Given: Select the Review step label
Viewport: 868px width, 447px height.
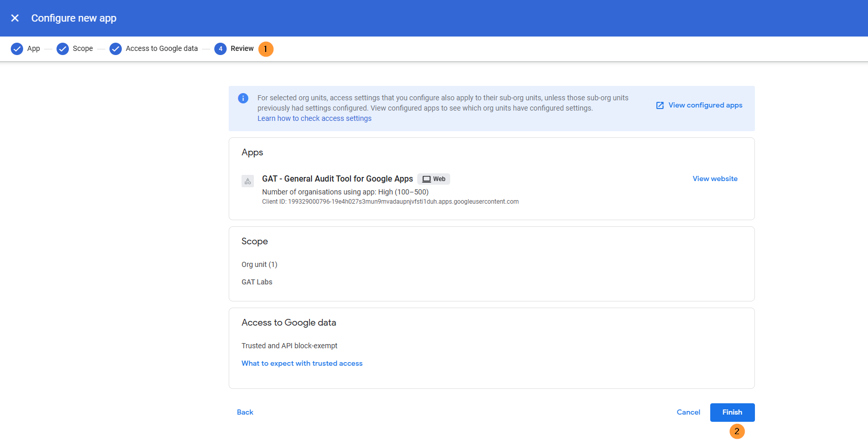Looking at the screenshot, I should click(242, 49).
